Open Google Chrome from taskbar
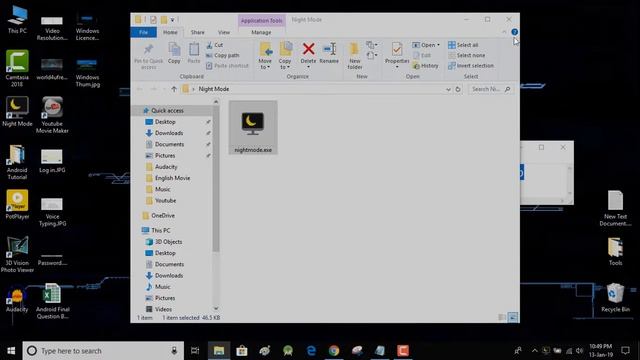This screenshot has height=360, width=640. pyautogui.click(x=334, y=351)
